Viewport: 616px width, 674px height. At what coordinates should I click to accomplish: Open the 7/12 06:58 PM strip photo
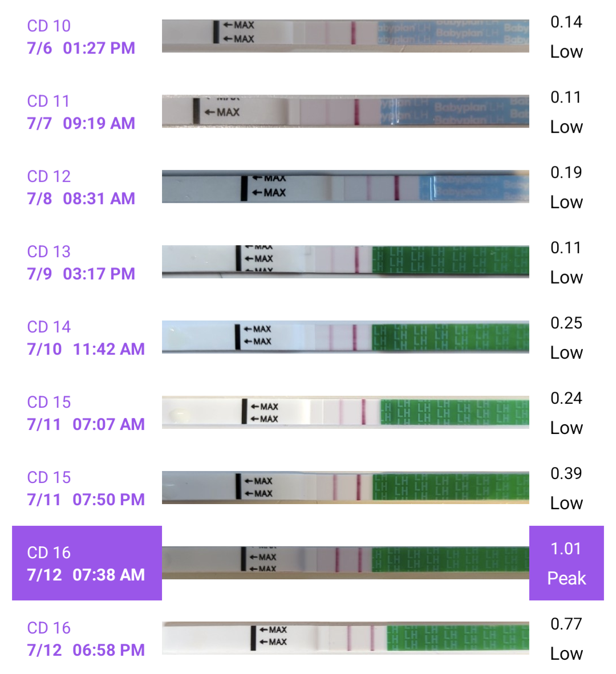click(x=345, y=638)
